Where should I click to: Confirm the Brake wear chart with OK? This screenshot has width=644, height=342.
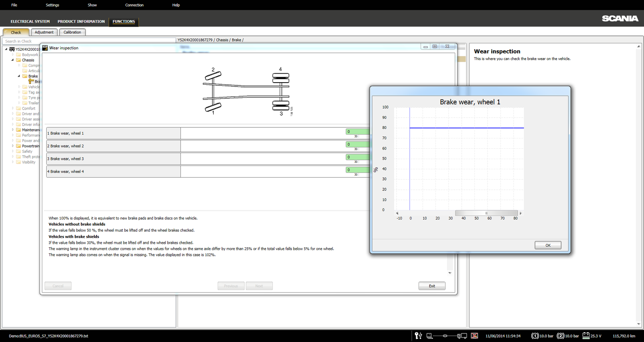click(x=548, y=245)
